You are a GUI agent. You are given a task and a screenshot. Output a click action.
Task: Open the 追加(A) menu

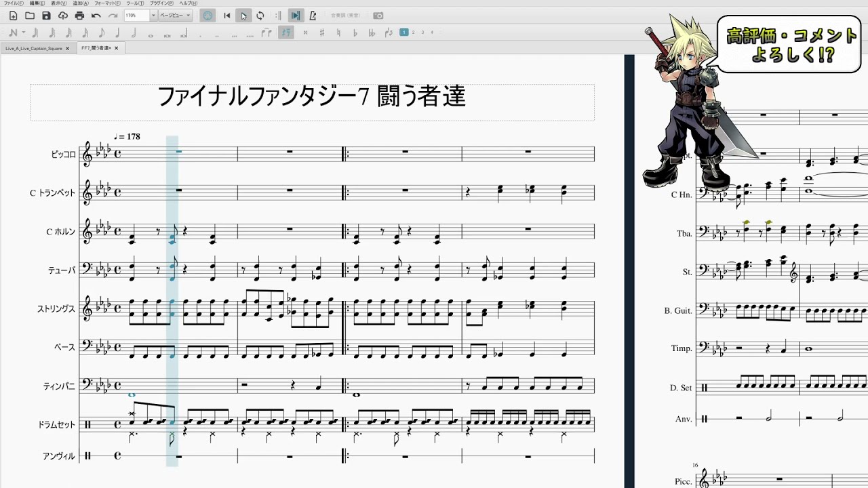[81, 3]
